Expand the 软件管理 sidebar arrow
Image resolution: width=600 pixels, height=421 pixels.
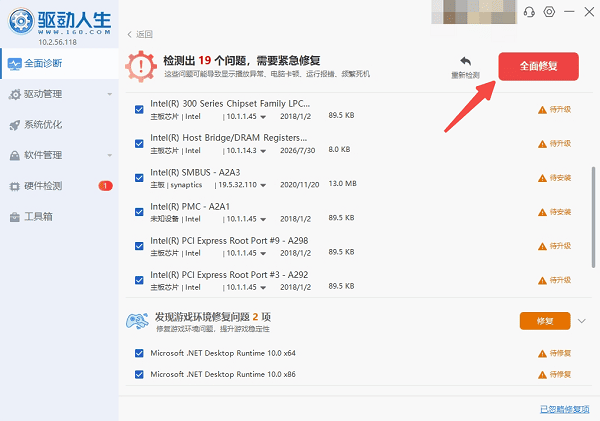coord(110,155)
